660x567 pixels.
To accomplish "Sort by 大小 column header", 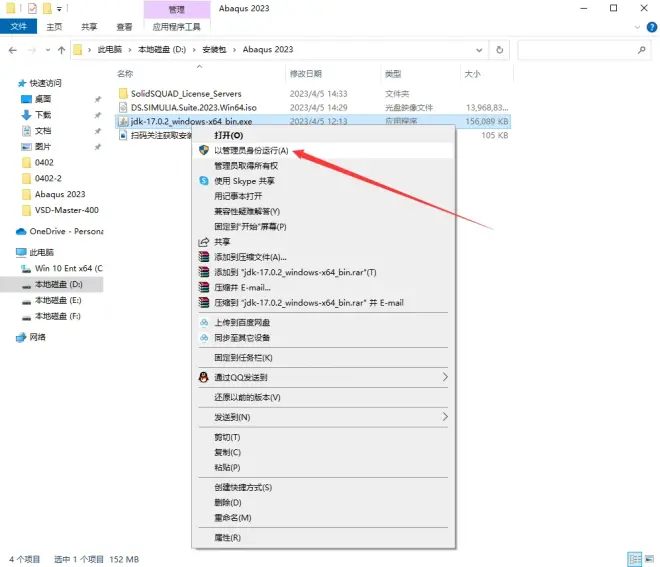I will point(472,74).
